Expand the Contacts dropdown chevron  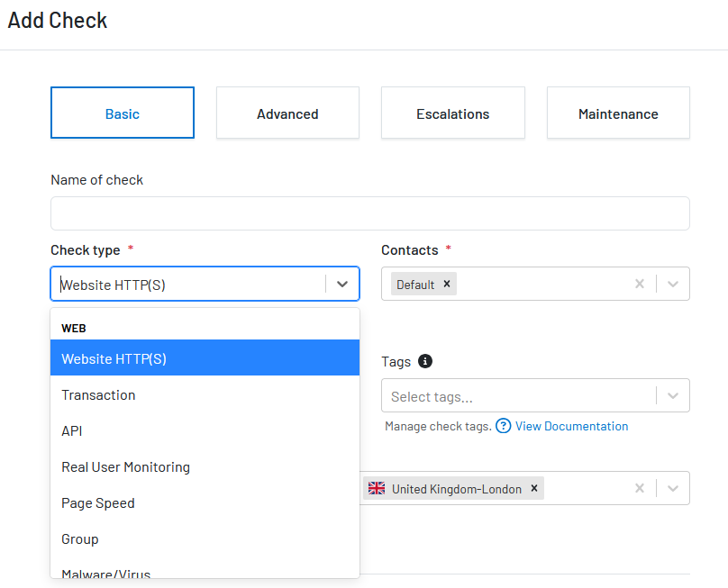click(x=673, y=284)
